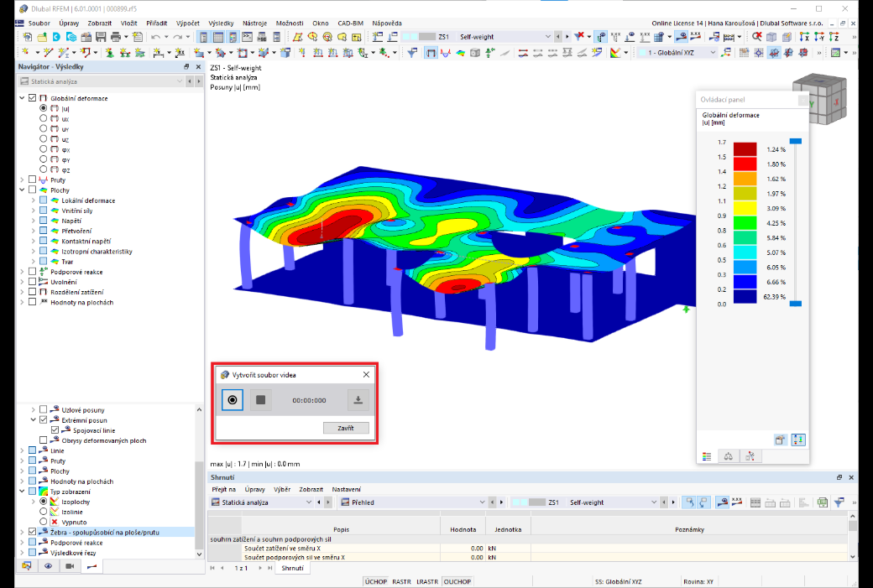Save the video using the download icon
This screenshot has width=873, height=588.
click(358, 400)
